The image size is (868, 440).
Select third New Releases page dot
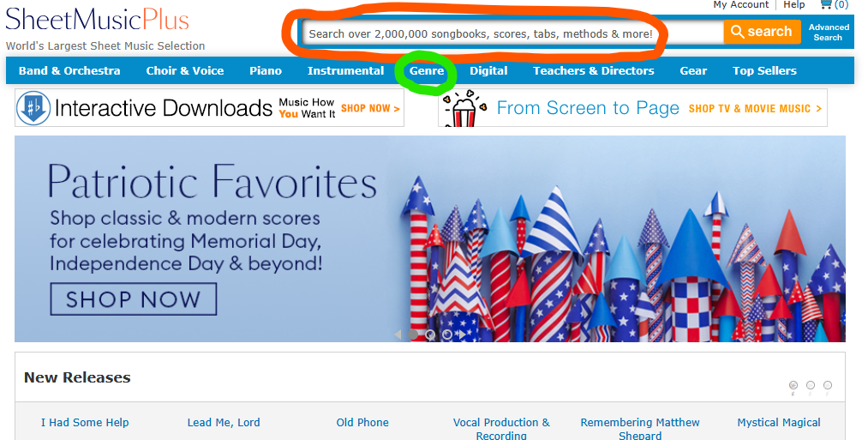pyautogui.click(x=828, y=385)
